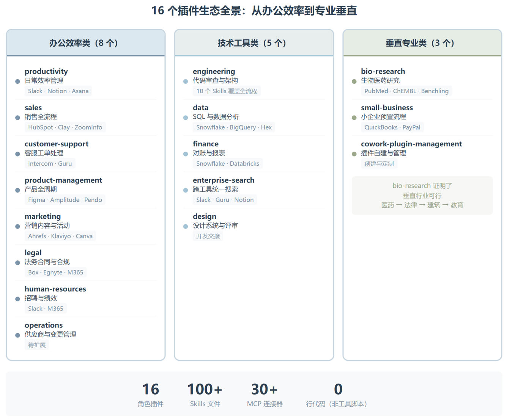Click the design plugin name

coord(205,216)
